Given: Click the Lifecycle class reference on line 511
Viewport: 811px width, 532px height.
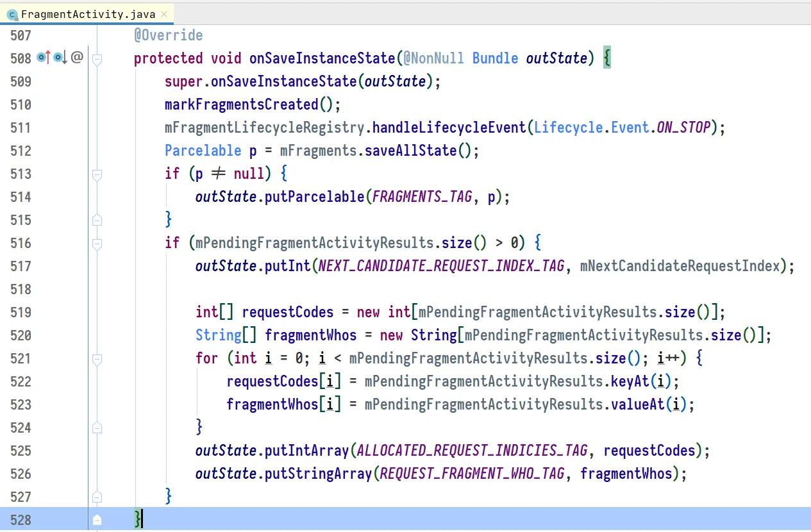Looking at the screenshot, I should click(569, 128).
